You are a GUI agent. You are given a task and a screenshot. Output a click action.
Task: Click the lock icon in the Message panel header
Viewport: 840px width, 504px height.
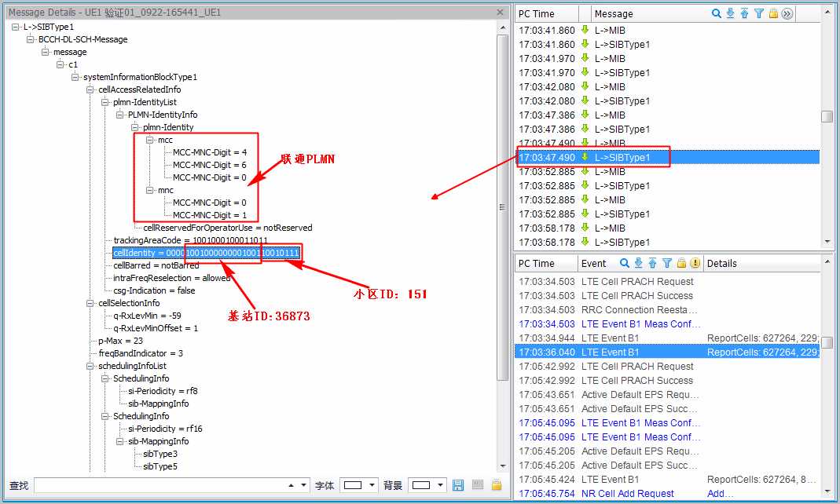(773, 13)
